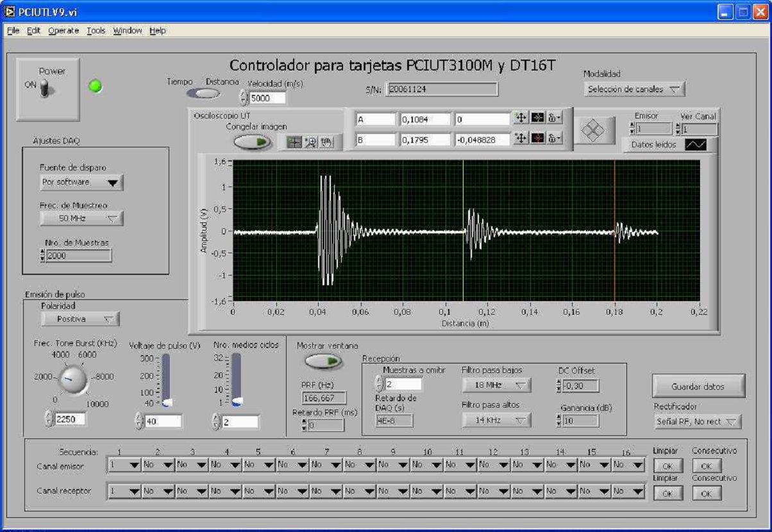Image resolution: width=772 pixels, height=532 pixels.
Task: Click cursor A X value 0,1084
Action: coord(425,119)
